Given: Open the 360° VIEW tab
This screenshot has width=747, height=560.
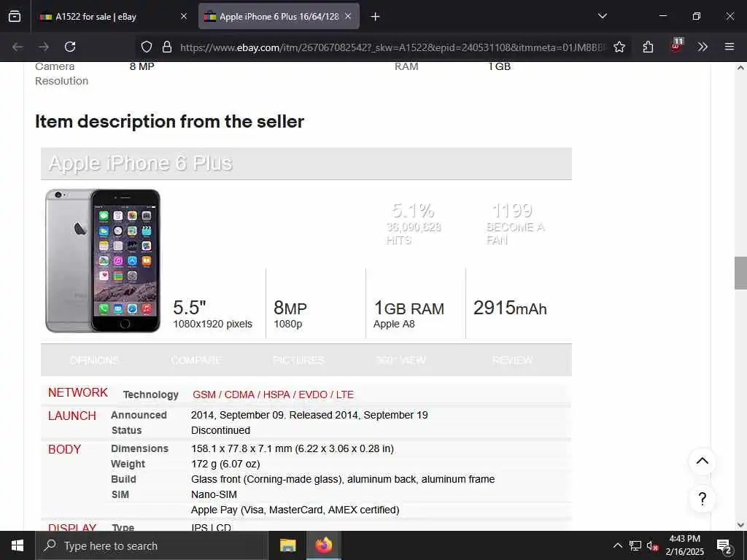Looking at the screenshot, I should pos(400,360).
